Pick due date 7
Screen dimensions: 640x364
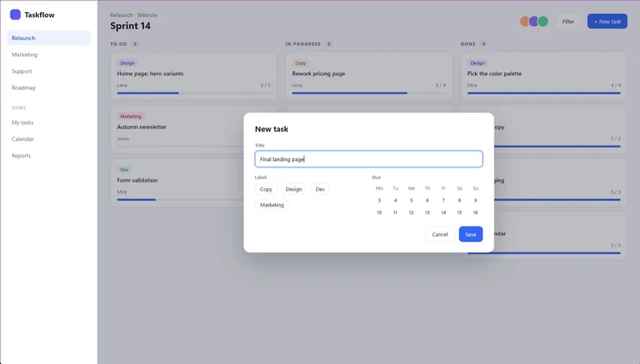[x=443, y=200]
